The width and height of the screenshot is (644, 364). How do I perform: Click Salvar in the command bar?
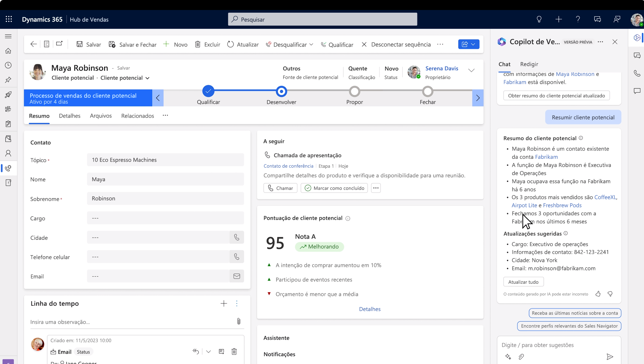point(89,44)
